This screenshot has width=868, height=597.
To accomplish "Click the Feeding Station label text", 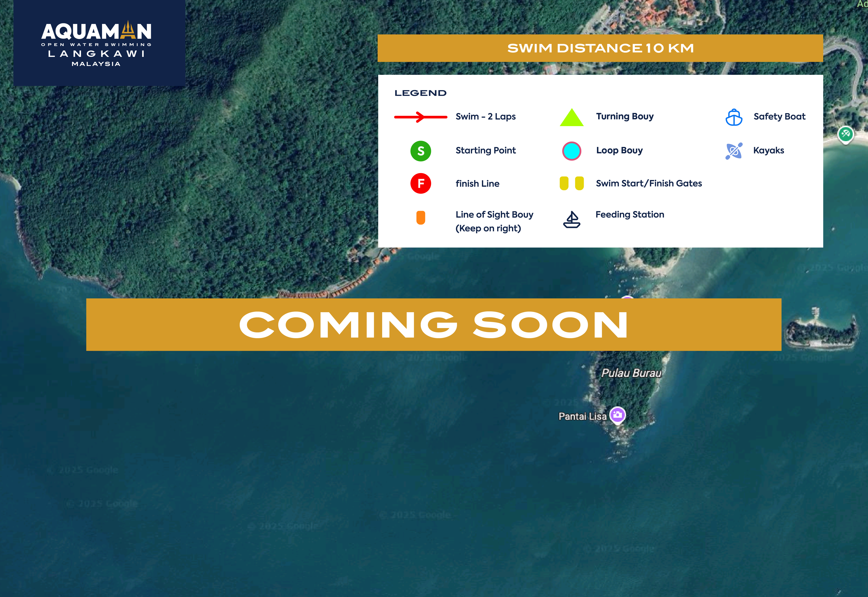I will tap(630, 215).
